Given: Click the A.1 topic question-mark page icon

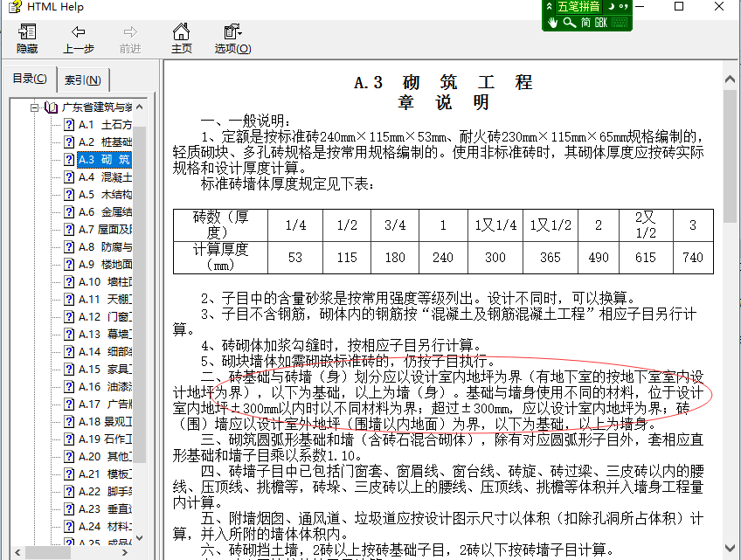Looking at the screenshot, I should 69,125.
